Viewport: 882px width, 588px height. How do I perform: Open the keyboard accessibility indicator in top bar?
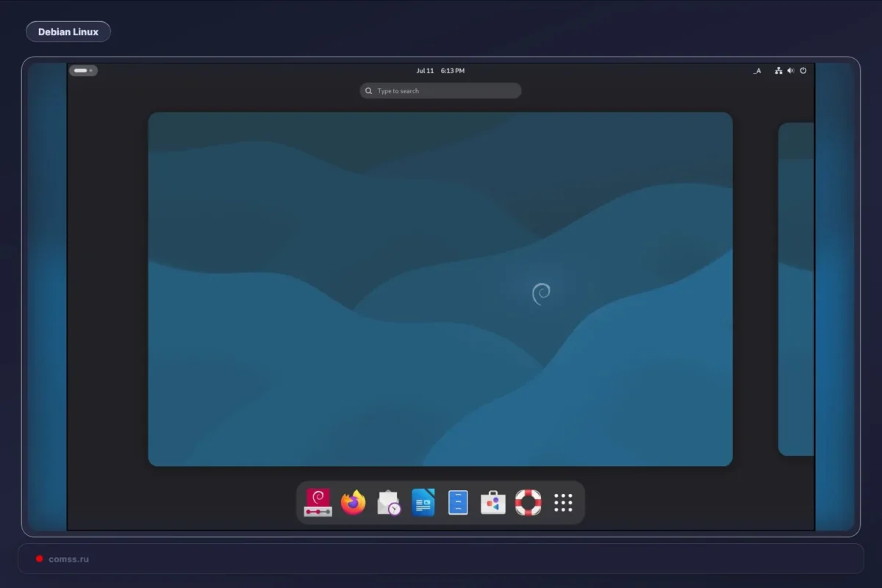tap(757, 71)
